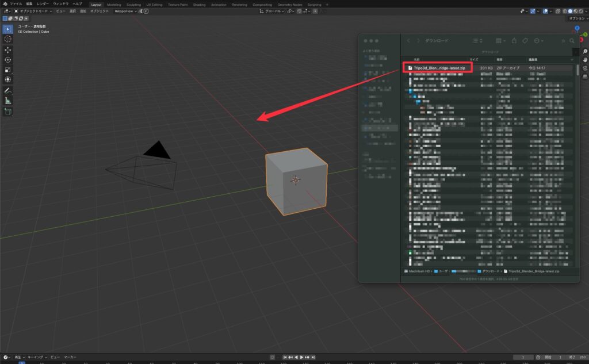Select the Annotate pencil tool
The width and height of the screenshot is (589, 364).
[8, 91]
